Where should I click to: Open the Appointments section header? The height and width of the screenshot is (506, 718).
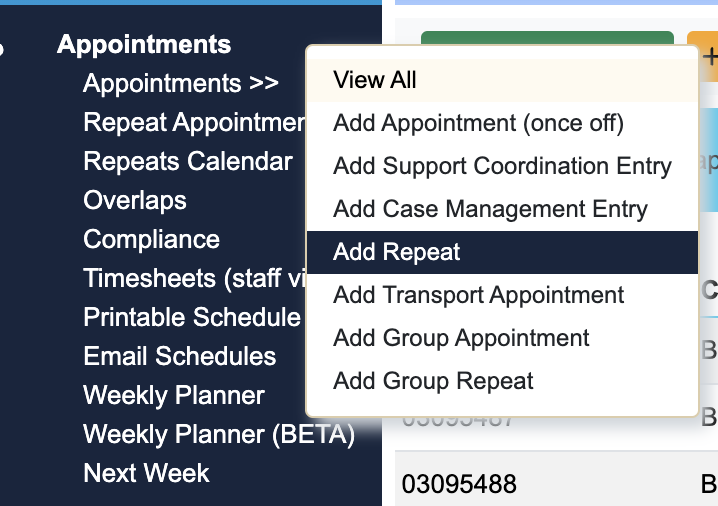(x=144, y=44)
